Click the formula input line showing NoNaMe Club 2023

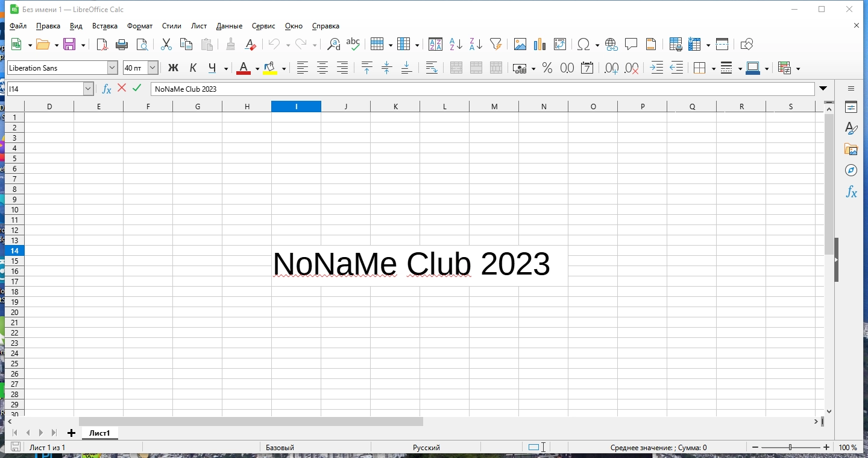(x=482, y=89)
